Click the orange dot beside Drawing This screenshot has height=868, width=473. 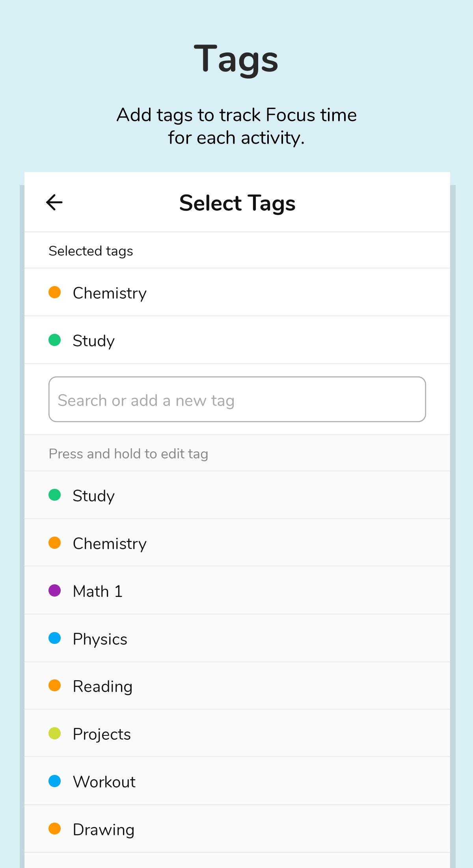click(55, 829)
